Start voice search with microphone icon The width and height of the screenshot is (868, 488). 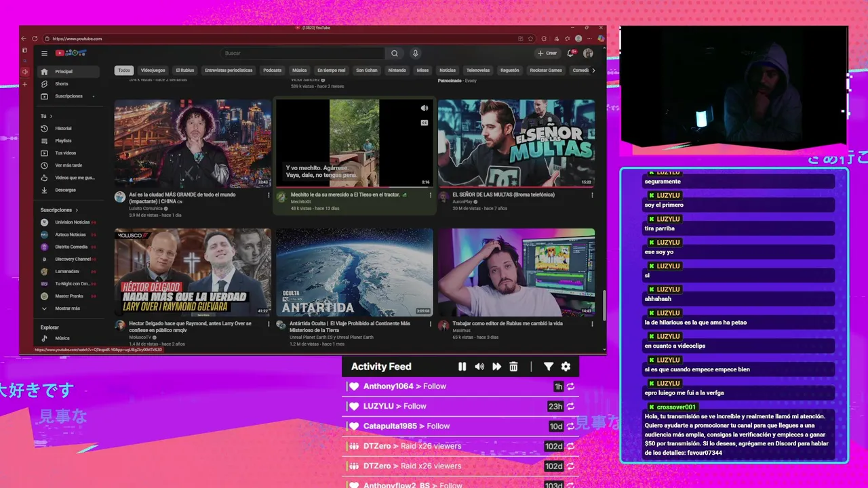tap(416, 53)
